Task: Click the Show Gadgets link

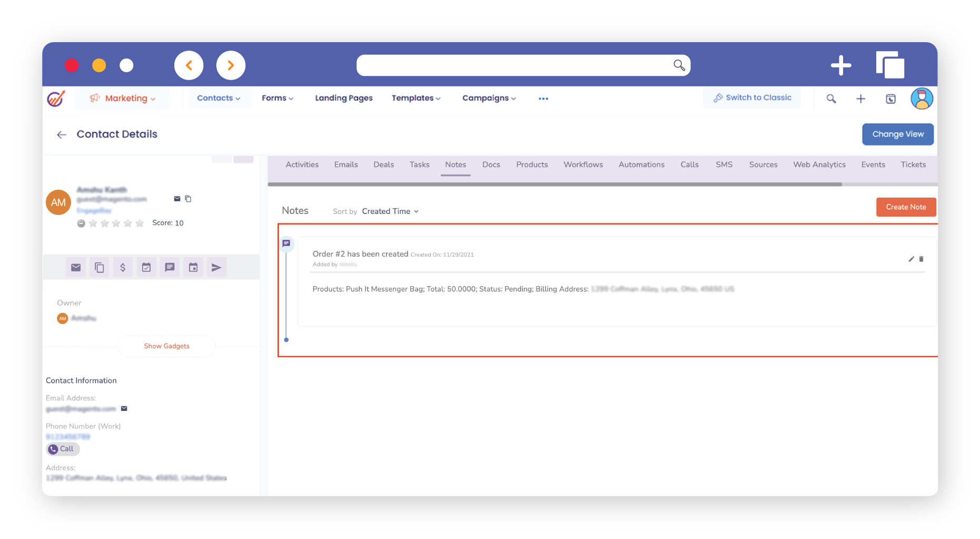Action: point(166,346)
